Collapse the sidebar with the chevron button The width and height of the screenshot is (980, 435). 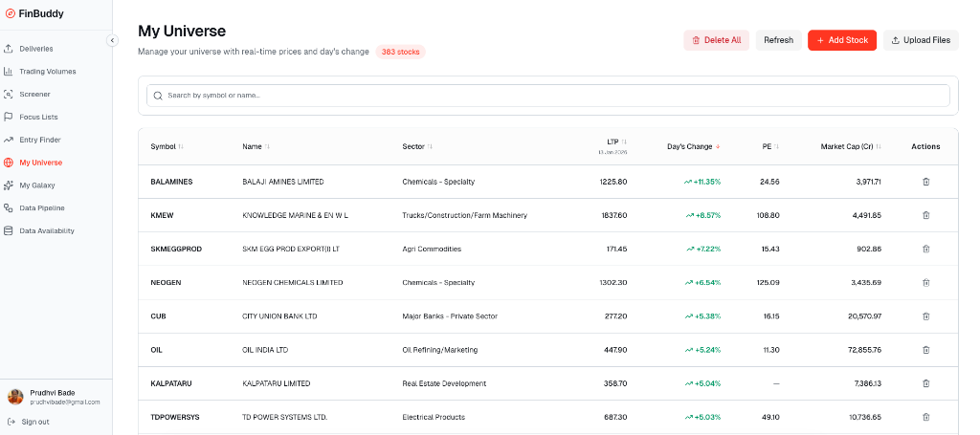tap(112, 40)
